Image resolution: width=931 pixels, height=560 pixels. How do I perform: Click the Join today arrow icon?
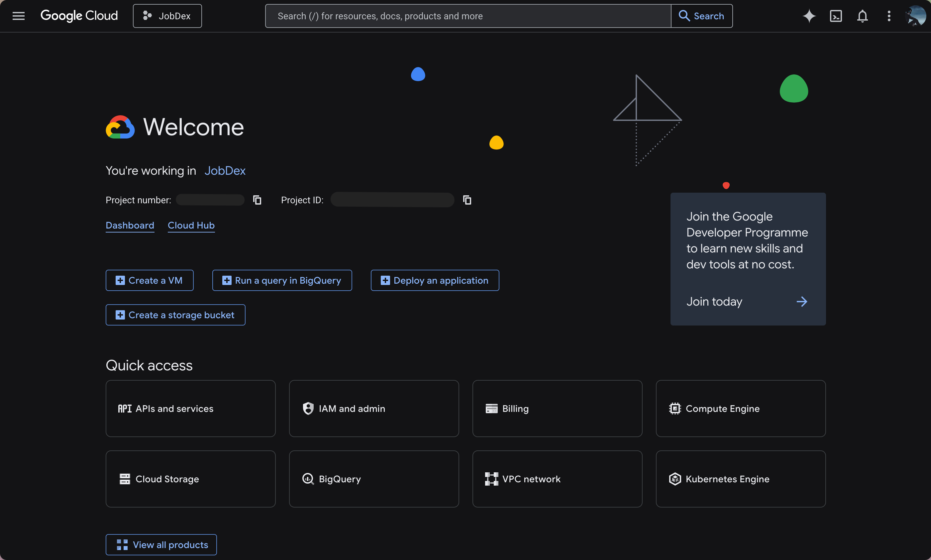pos(801,302)
